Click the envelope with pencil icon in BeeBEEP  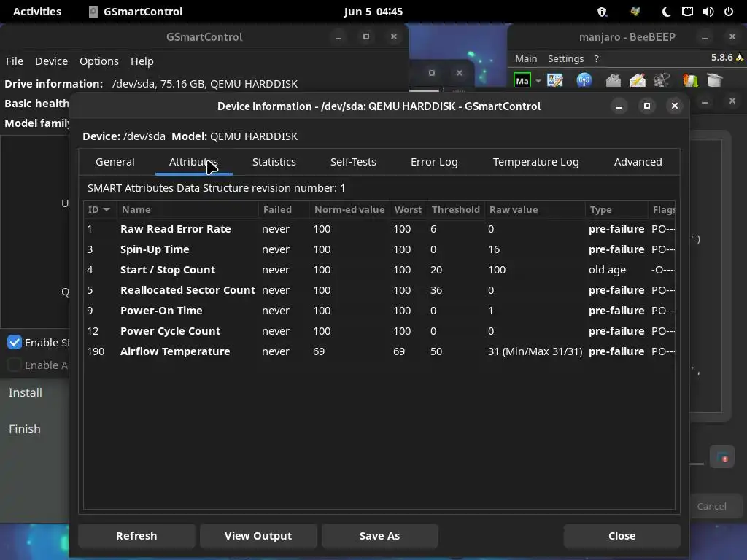(638, 80)
